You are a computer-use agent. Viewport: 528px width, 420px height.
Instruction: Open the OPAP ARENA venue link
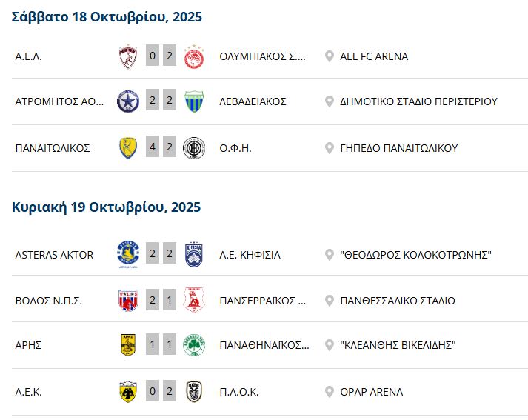click(x=371, y=392)
